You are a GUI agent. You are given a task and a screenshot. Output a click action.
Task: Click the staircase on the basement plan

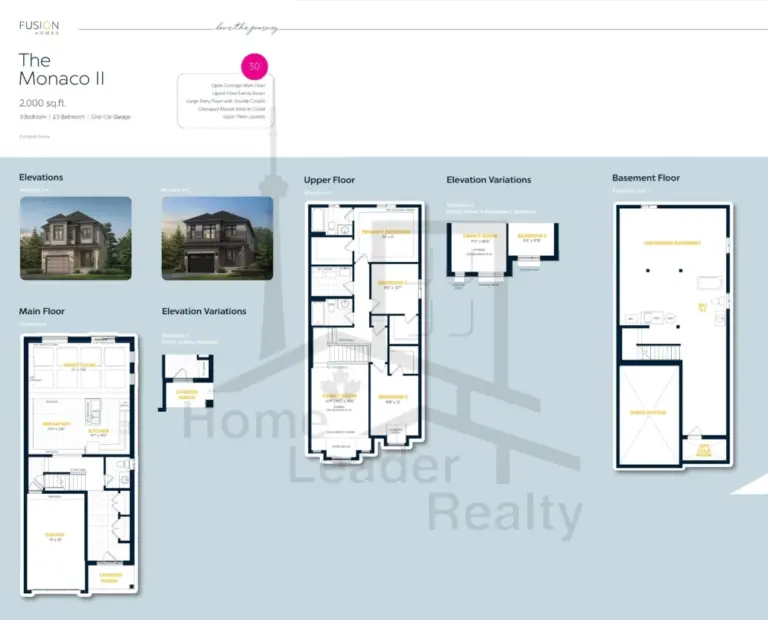click(659, 352)
